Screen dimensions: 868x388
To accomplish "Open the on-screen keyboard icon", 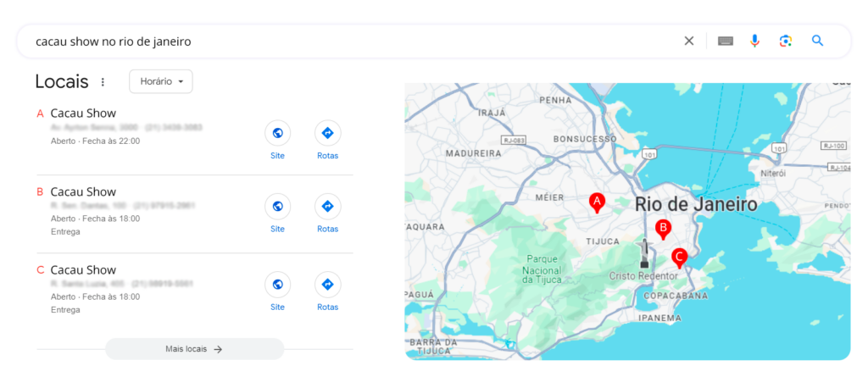I will [x=726, y=41].
